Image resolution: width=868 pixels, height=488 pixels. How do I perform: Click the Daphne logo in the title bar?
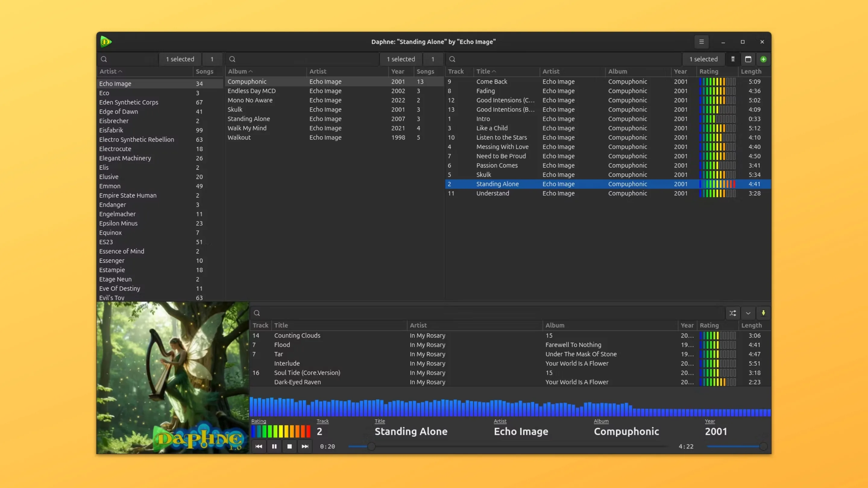coord(106,42)
